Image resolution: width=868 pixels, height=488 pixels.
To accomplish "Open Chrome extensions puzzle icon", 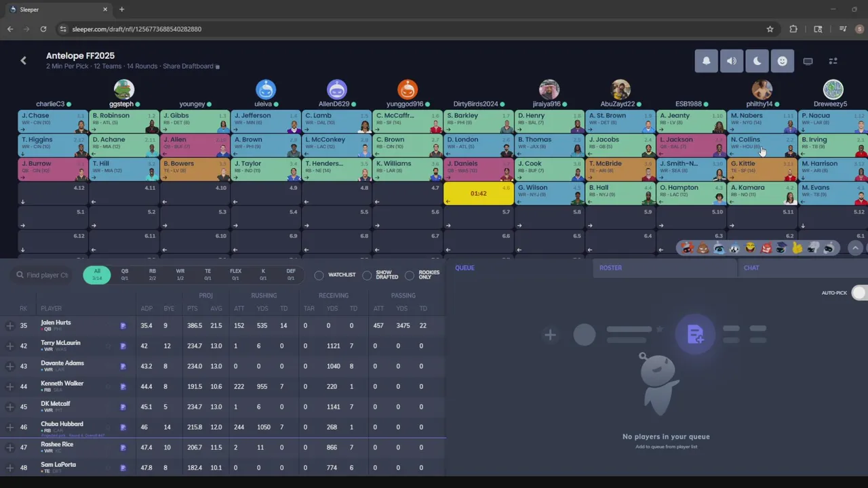I will click(x=793, y=29).
